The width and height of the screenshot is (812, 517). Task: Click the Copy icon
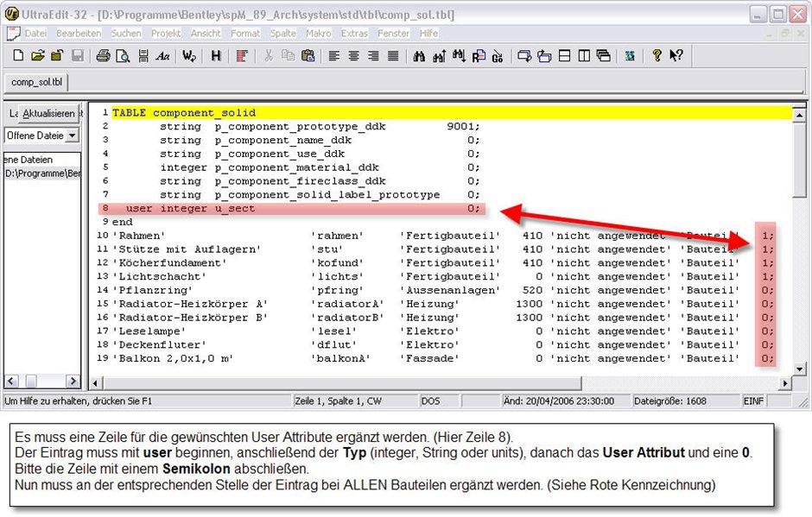tap(288, 55)
